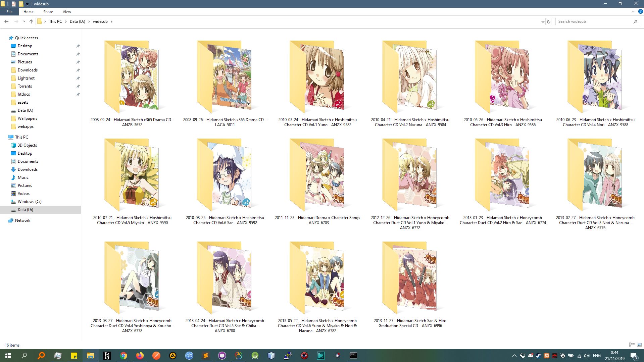This screenshot has height=362, width=644.
Task: Open the Share ribbon tab
Action: [x=48, y=12]
